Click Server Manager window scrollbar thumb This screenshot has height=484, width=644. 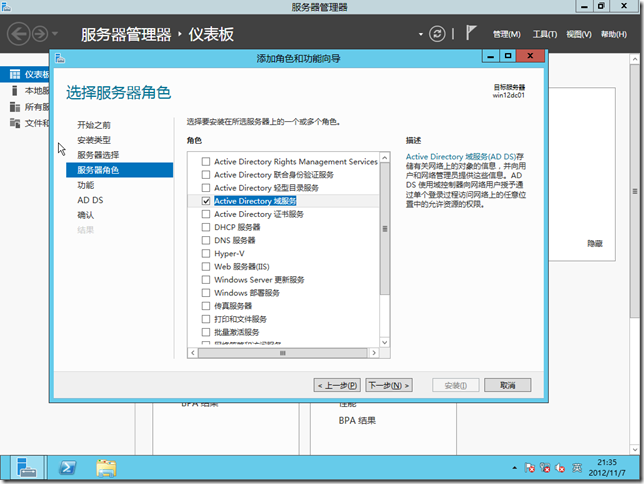[635, 191]
